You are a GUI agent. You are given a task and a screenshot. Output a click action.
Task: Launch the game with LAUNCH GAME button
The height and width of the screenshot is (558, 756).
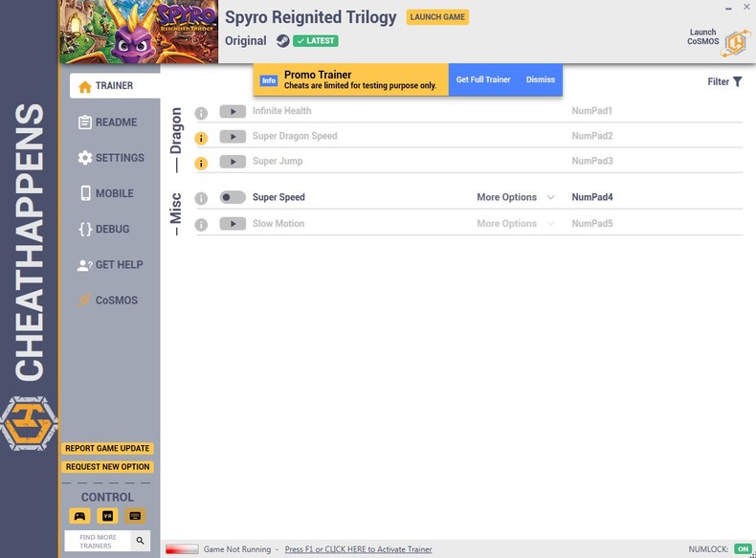437,17
